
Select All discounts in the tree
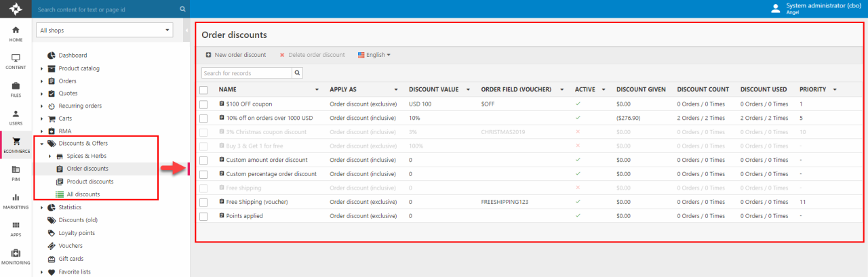[83, 194]
